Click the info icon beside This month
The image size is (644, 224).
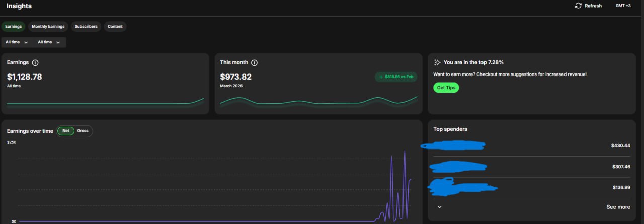point(254,63)
